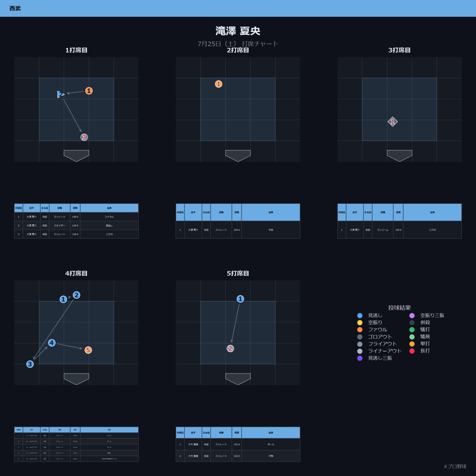Click the 見逃し blue legend swatch
Screen dimensions: 476x476
360,315
